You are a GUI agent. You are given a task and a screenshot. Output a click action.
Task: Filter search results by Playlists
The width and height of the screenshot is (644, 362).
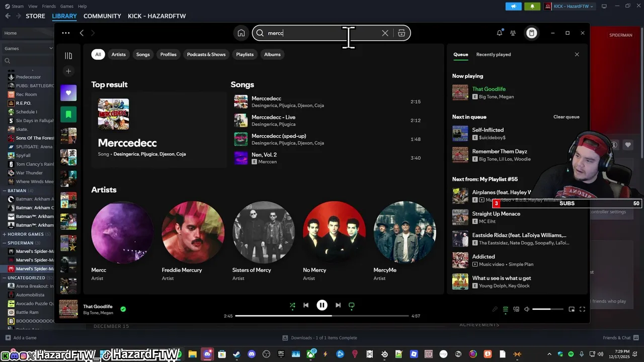[245, 54]
